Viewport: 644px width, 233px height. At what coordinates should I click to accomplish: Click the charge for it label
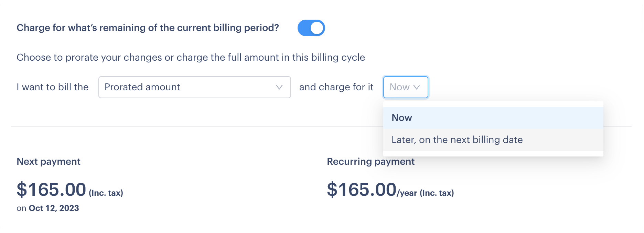pyautogui.click(x=335, y=87)
